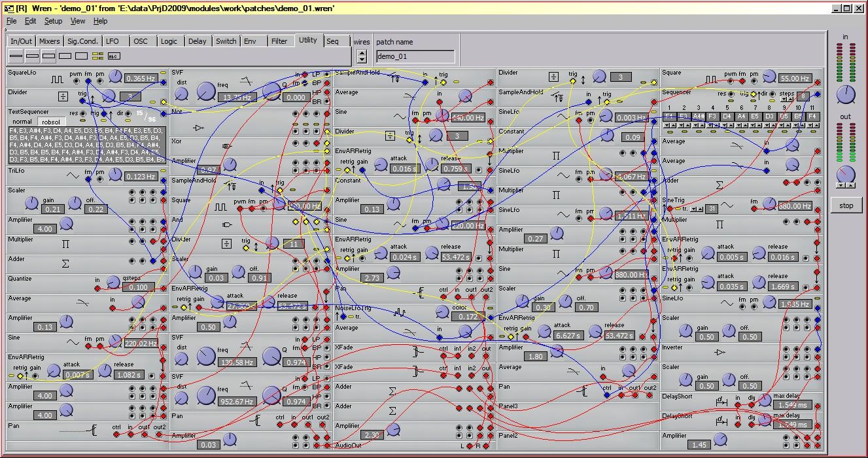This screenshot has height=458, width=868.
Task: Select robsol mode in TextSequencer
Action: pyautogui.click(x=50, y=122)
